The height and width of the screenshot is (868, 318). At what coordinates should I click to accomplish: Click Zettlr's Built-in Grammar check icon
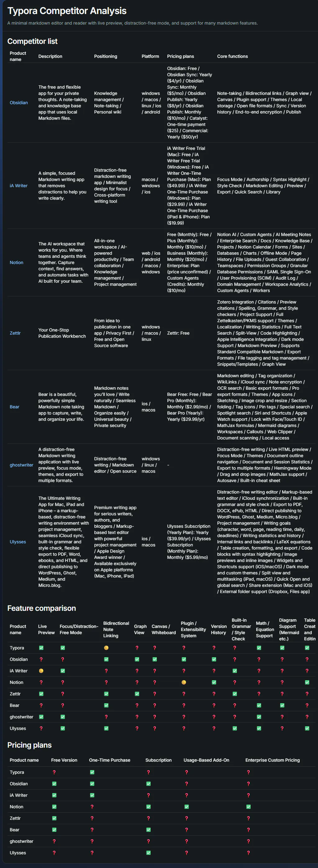pyautogui.click(x=234, y=694)
